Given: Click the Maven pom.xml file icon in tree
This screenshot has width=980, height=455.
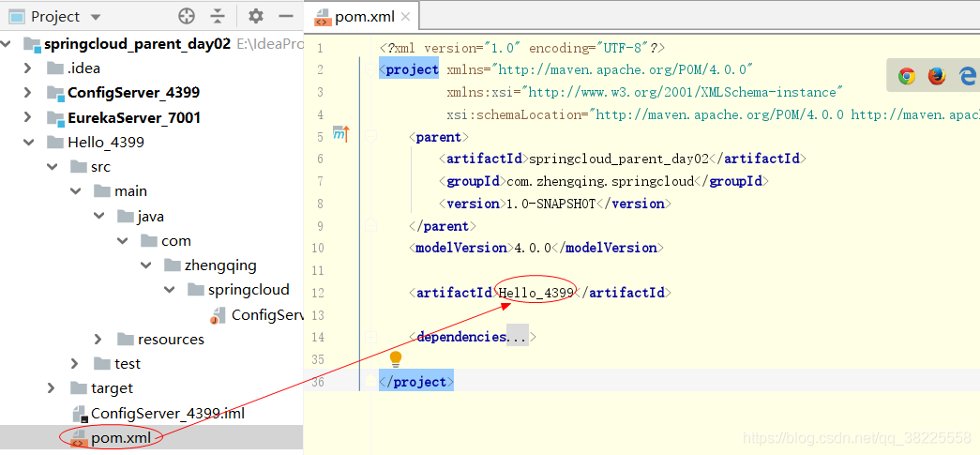Looking at the screenshot, I should pyautogui.click(x=79, y=438).
